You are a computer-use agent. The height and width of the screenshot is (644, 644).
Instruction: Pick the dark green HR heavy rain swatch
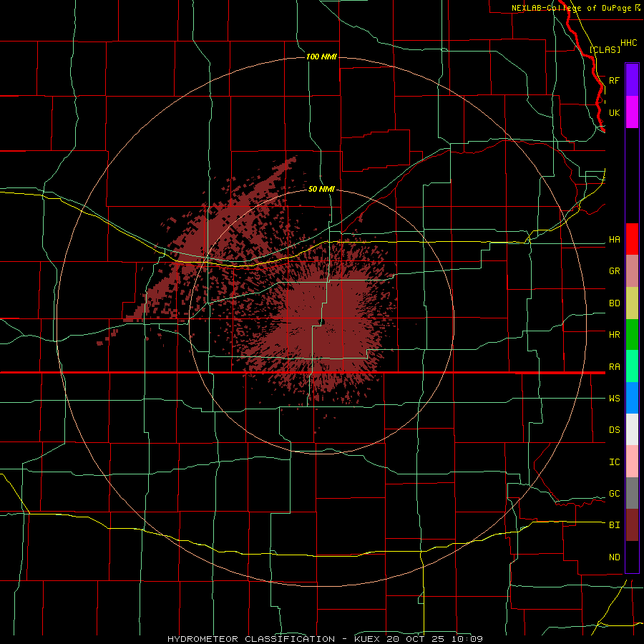tap(632, 335)
